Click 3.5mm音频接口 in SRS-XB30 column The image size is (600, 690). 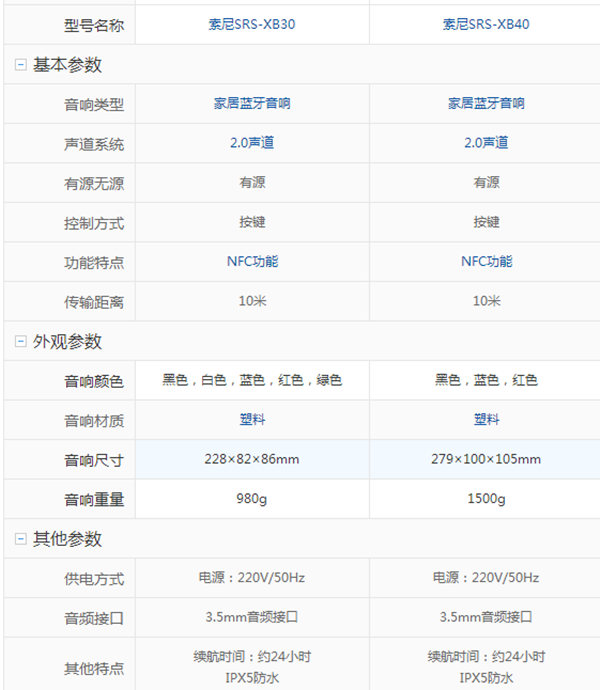pos(252,617)
